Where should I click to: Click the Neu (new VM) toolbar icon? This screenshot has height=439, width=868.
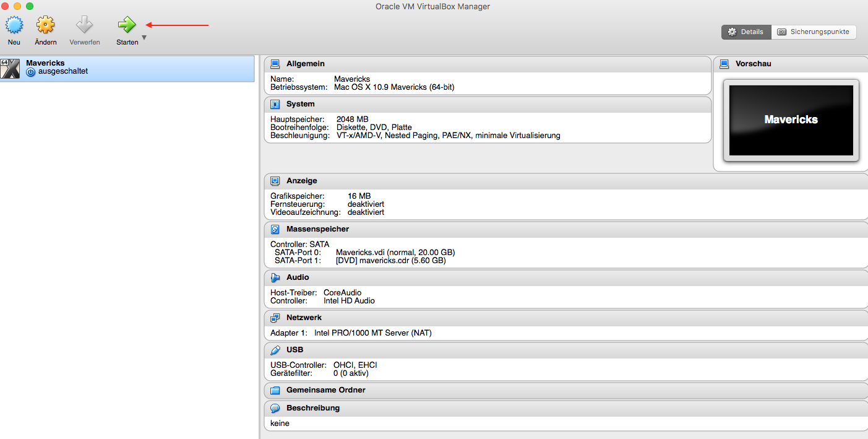pyautogui.click(x=14, y=25)
